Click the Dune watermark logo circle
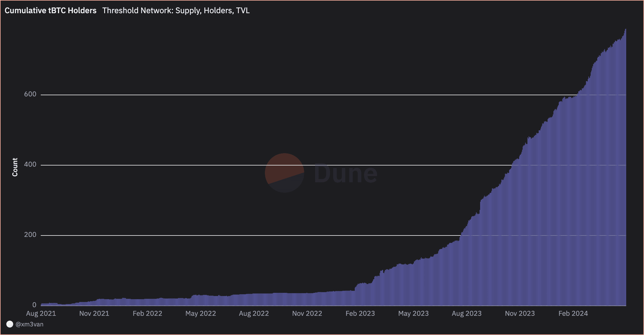Image resolution: width=644 pixels, height=335 pixels. click(284, 173)
